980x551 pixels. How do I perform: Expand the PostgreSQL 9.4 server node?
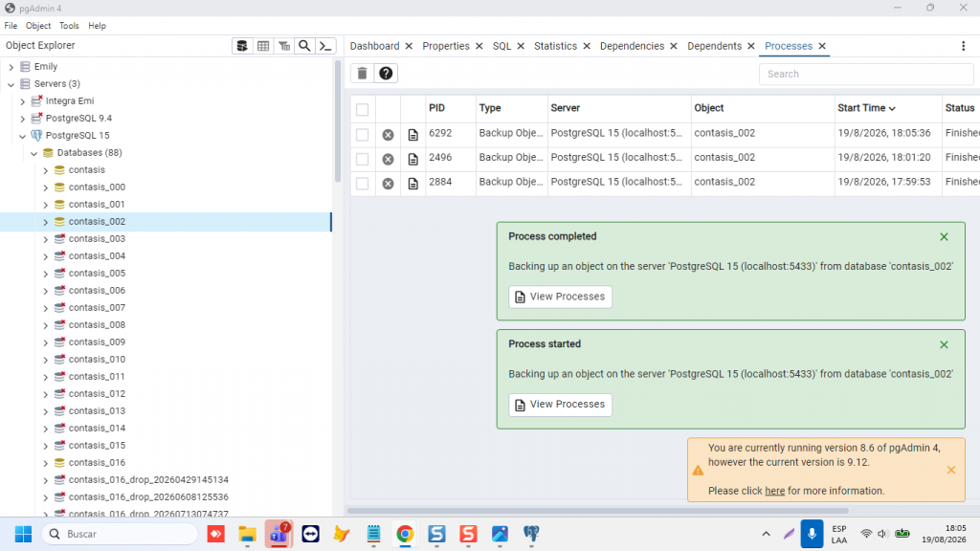(23, 118)
